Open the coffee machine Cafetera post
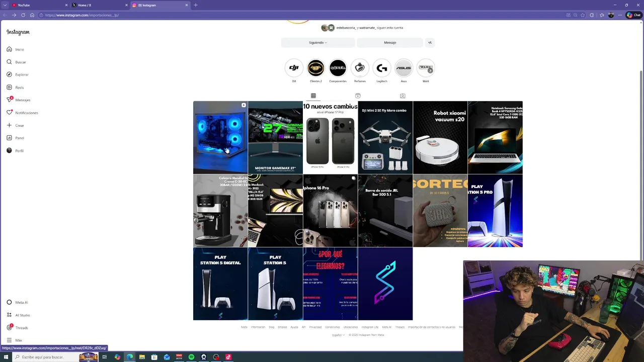This screenshot has height=362, width=644. pos(220,211)
